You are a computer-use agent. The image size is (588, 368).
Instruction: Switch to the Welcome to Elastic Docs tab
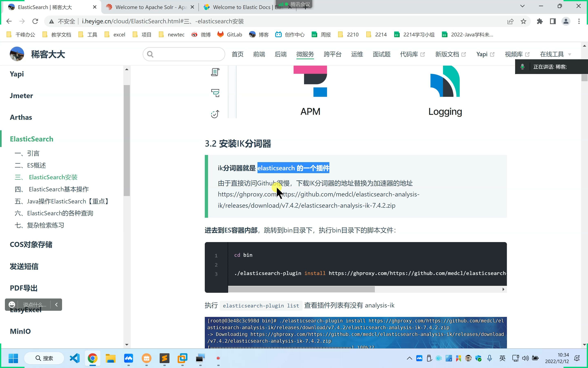(x=243, y=7)
